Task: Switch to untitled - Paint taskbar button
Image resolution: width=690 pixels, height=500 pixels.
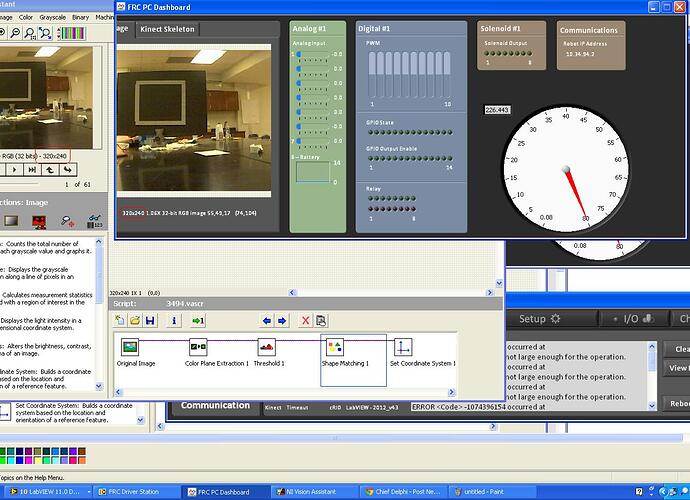Action: click(x=492, y=492)
